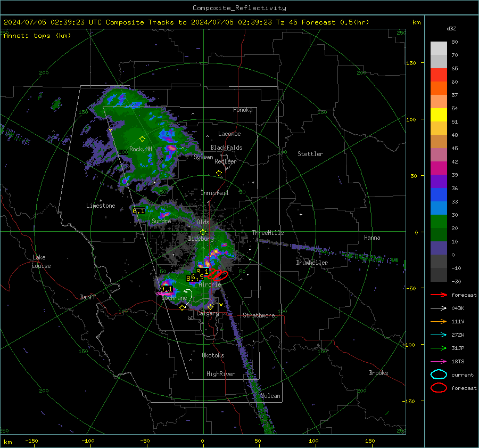Click the yellow diamond marker below RedDeer
Screen dimensions: 479x448
[x=219, y=173]
